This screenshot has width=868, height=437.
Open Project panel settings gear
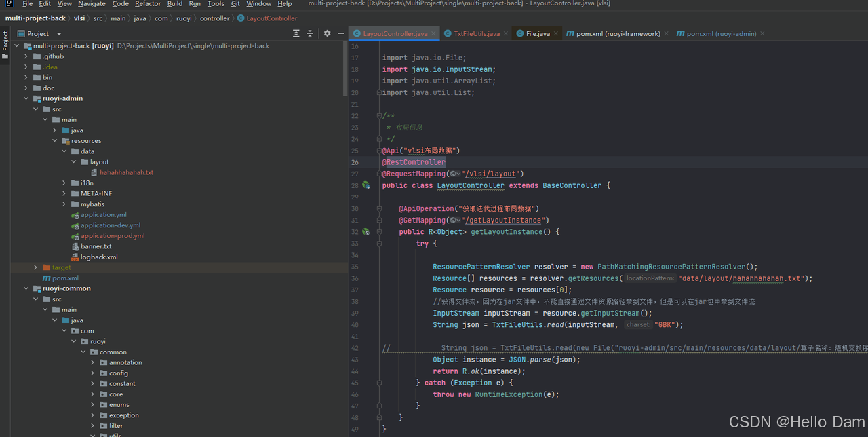tap(327, 33)
